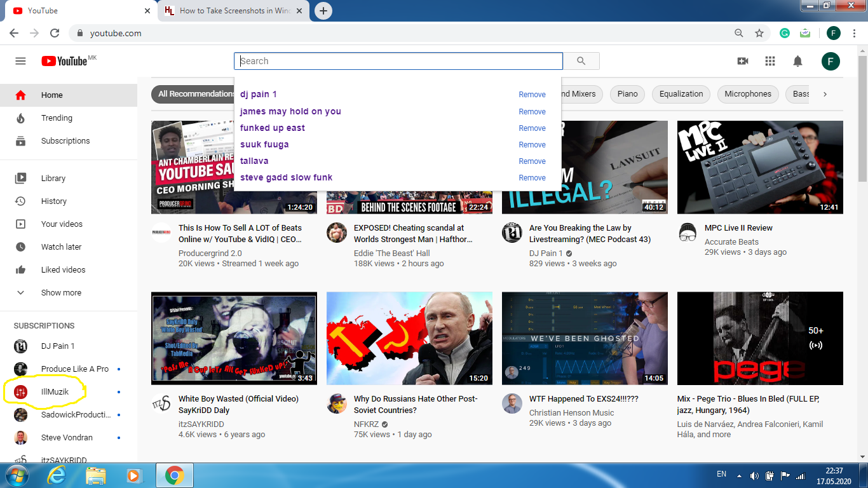Open Windows Explorer folder in taskbar

tap(96, 475)
